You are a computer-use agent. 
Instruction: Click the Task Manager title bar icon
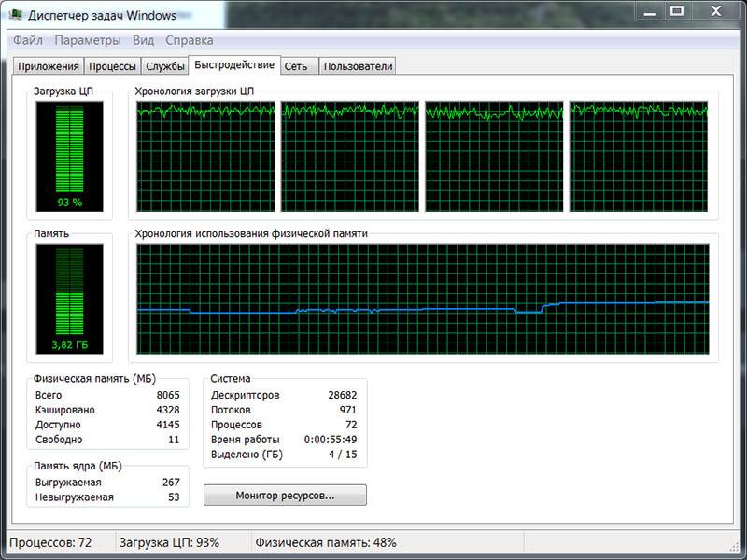[x=16, y=16]
